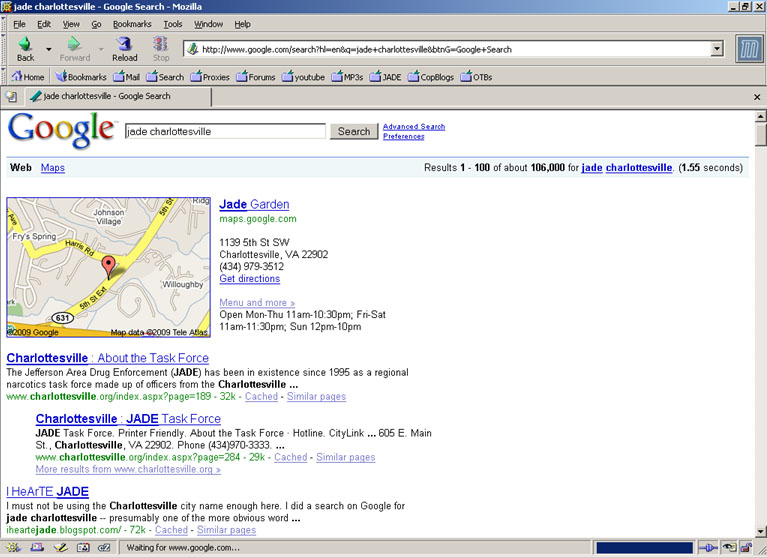
Task: Click More results from www.charlottesville.org
Action: click(128, 469)
